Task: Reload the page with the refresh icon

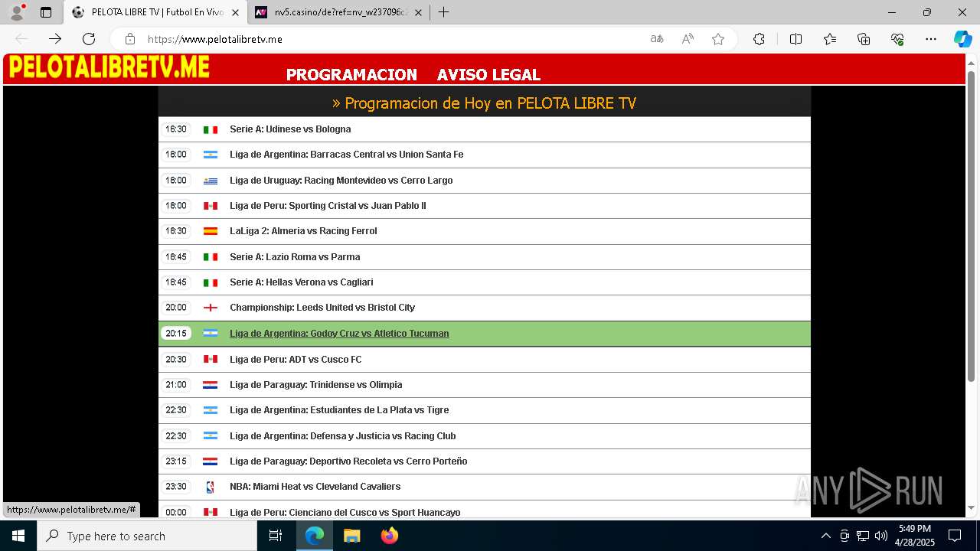Action: (x=89, y=39)
